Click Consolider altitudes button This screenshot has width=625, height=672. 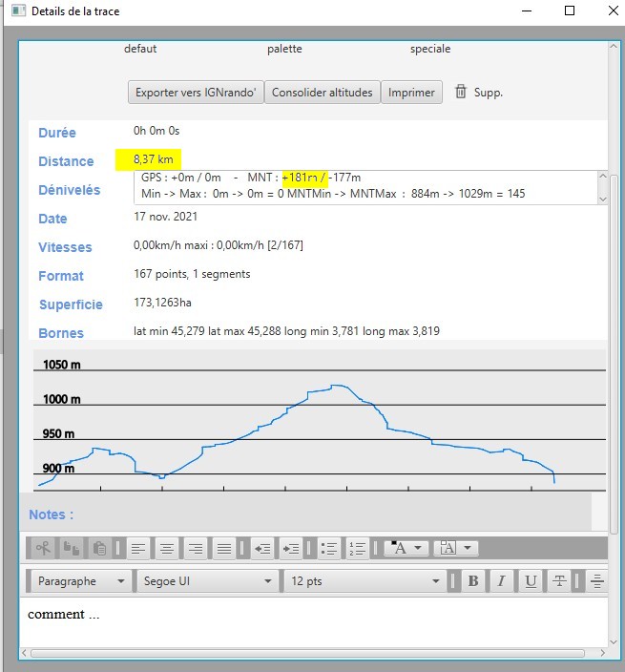tap(322, 93)
